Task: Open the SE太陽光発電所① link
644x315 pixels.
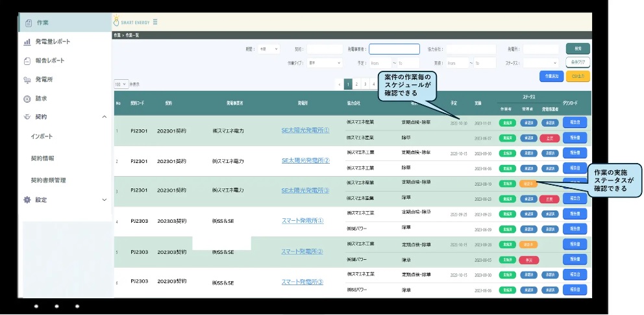Action: [x=305, y=130]
